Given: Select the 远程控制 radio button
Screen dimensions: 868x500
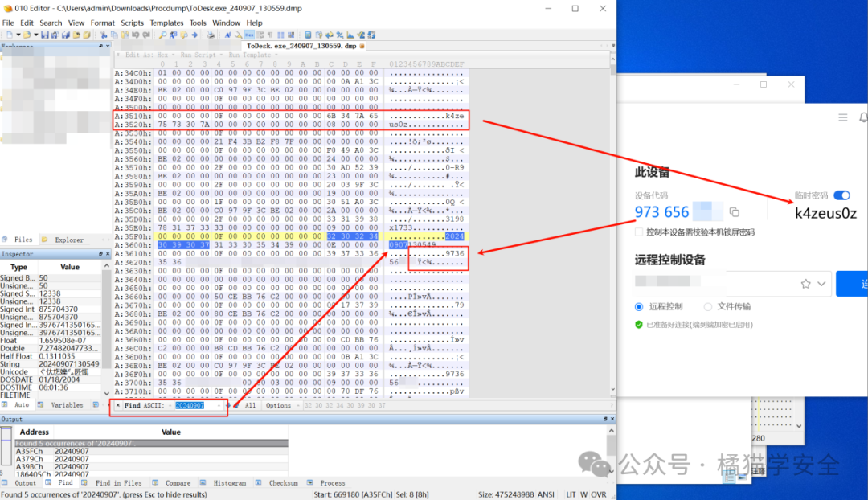Looking at the screenshot, I should tap(639, 307).
